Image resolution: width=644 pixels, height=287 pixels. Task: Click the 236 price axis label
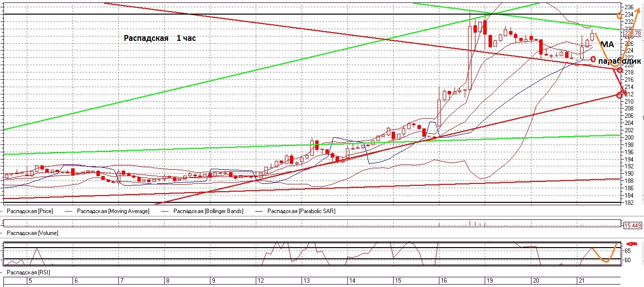(628, 7)
